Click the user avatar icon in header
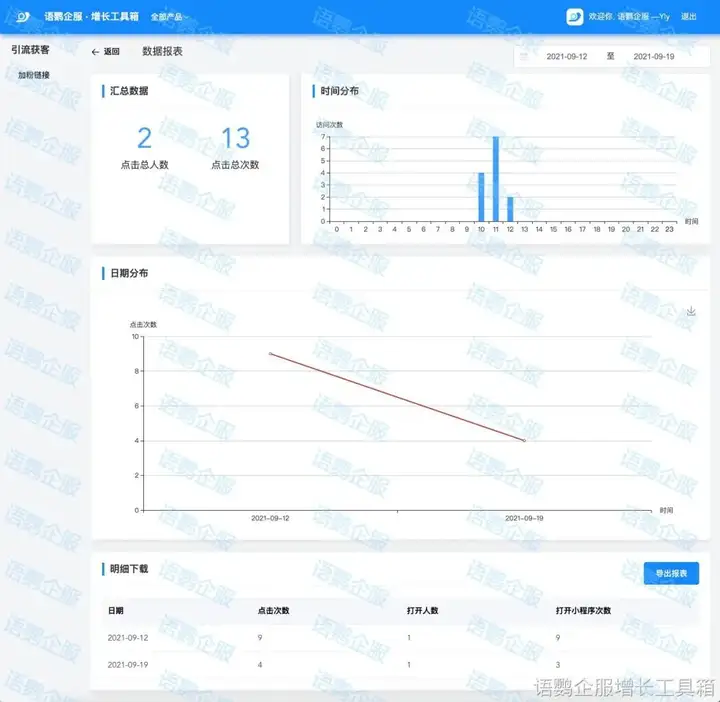 pos(575,17)
